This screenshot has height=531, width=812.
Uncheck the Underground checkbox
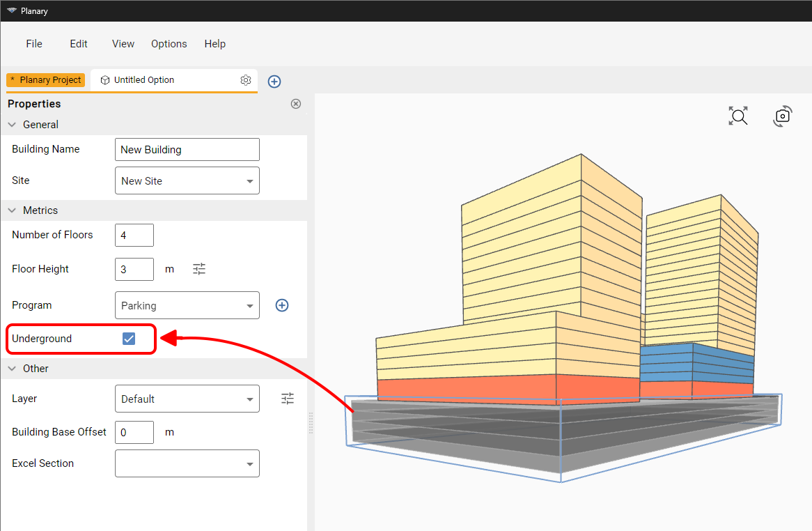point(128,338)
